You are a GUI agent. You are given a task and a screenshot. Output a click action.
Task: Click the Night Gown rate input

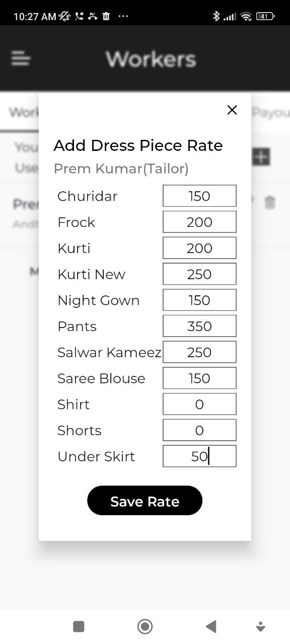click(x=199, y=300)
